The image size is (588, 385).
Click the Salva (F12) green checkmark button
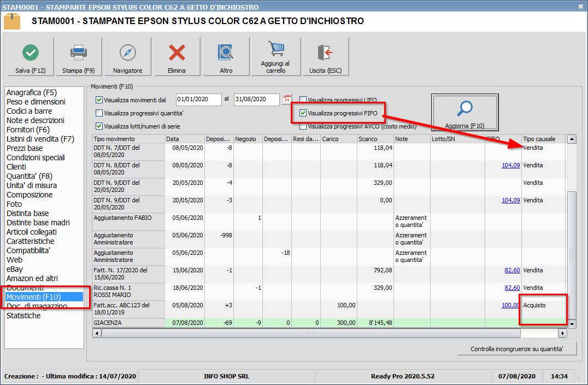[31, 56]
